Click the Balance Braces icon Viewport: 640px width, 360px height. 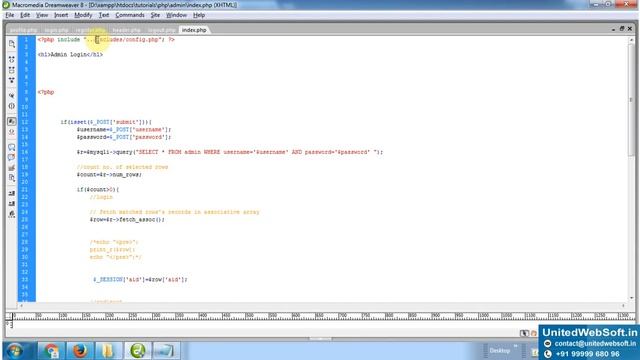click(11, 106)
